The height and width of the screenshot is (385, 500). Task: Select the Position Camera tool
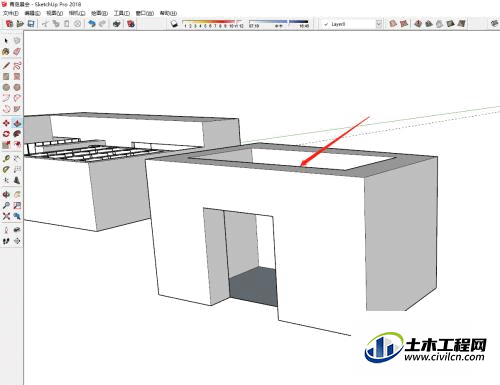pyautogui.click(x=6, y=230)
